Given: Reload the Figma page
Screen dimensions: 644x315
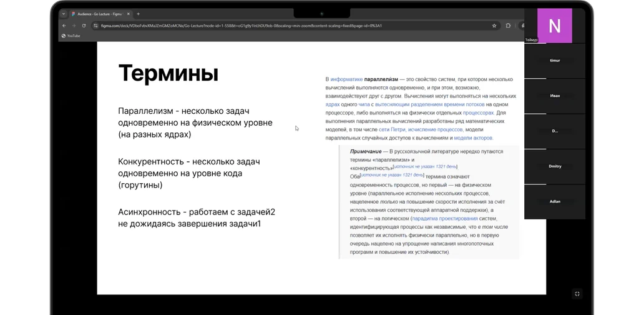Looking at the screenshot, I should click(84, 26).
